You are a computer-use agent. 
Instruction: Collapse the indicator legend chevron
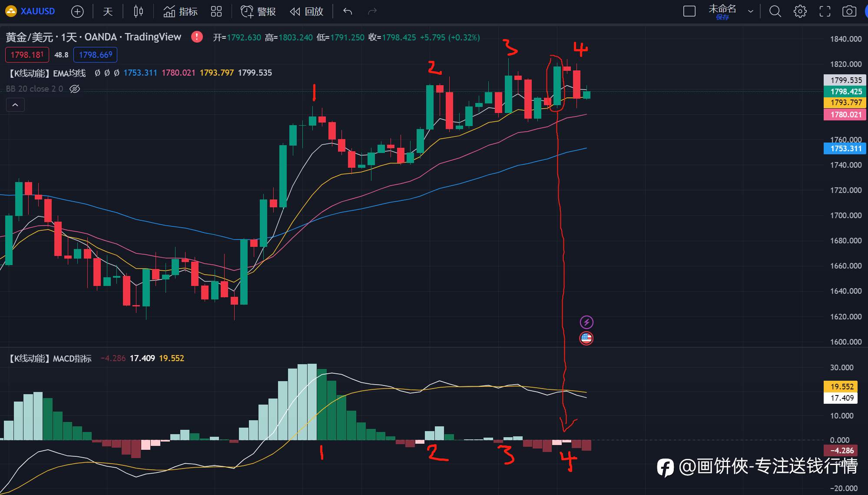coord(15,105)
